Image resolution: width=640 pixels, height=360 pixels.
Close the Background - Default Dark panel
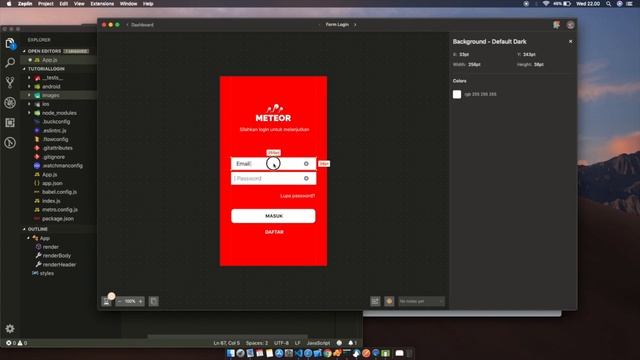[570, 42]
